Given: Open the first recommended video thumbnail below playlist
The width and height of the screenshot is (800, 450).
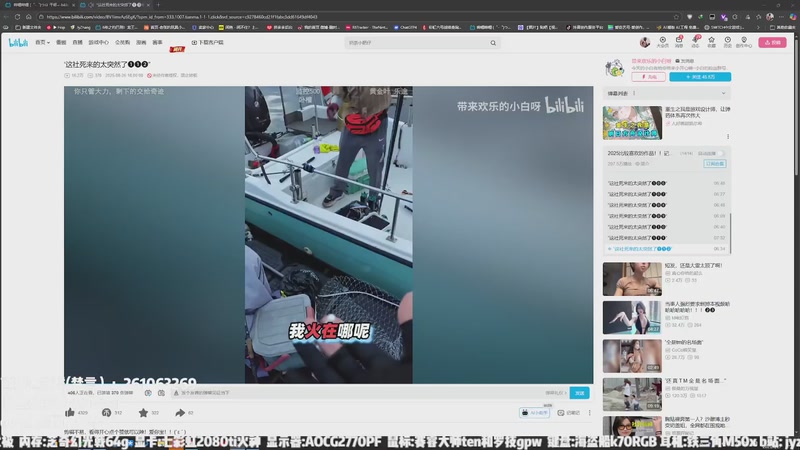Looking at the screenshot, I should pos(632,279).
